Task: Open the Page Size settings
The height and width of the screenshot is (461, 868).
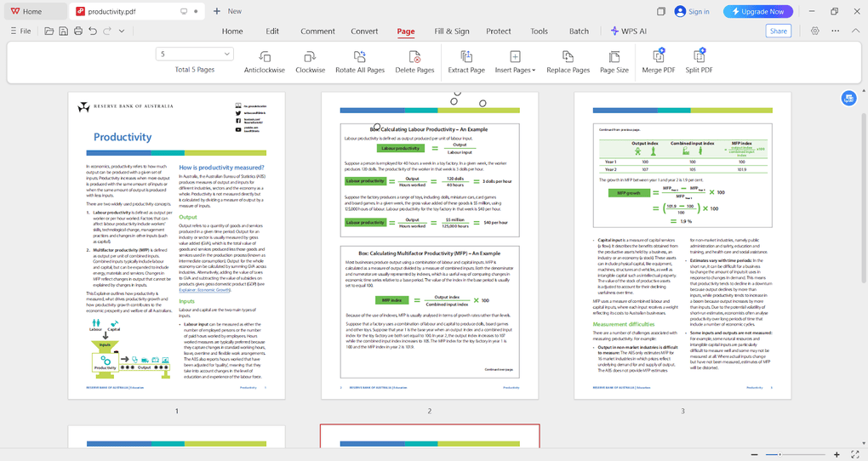Action: [x=614, y=61]
